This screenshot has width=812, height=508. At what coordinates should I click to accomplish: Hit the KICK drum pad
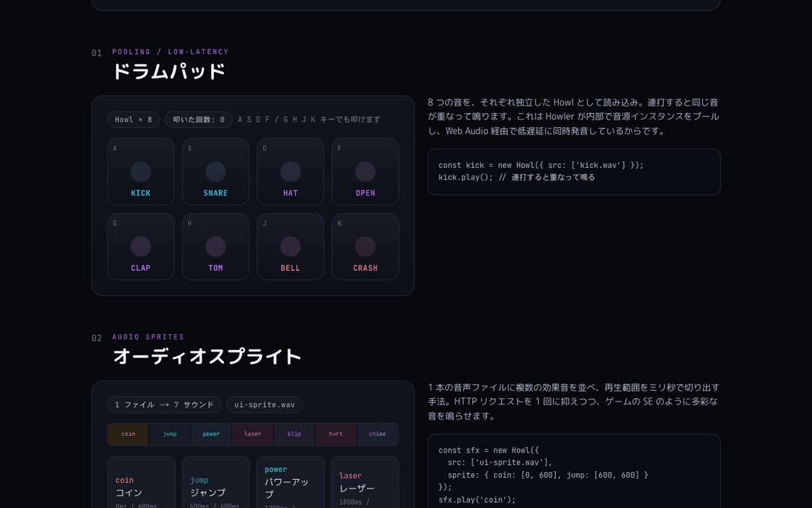[x=141, y=171]
